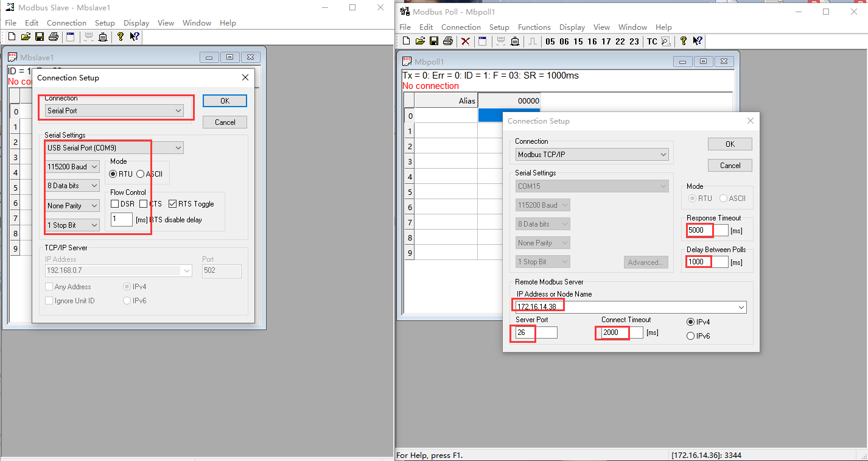Expand the Serial Port connection dropdown
This screenshot has width=868, height=461.
coord(178,111)
